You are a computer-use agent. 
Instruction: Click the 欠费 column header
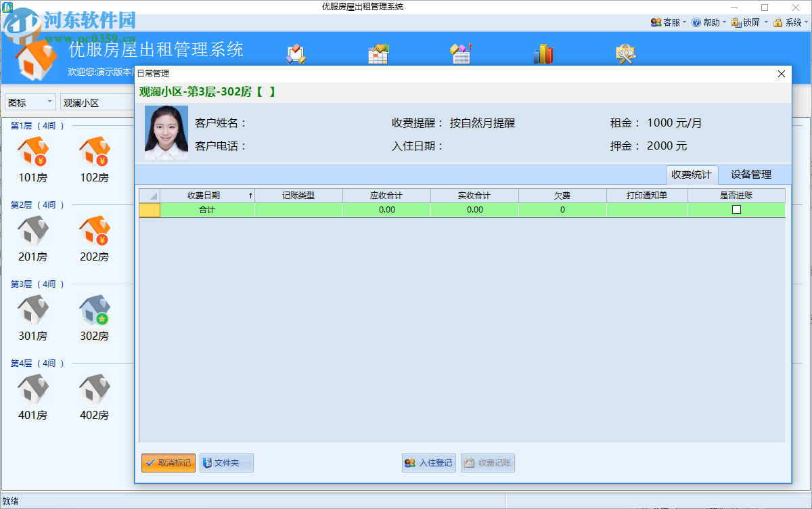click(563, 196)
